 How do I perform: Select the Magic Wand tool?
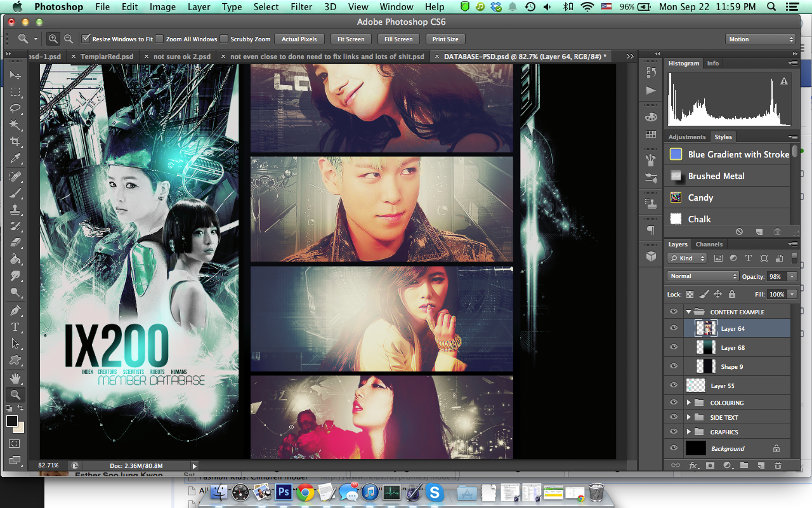point(15,125)
